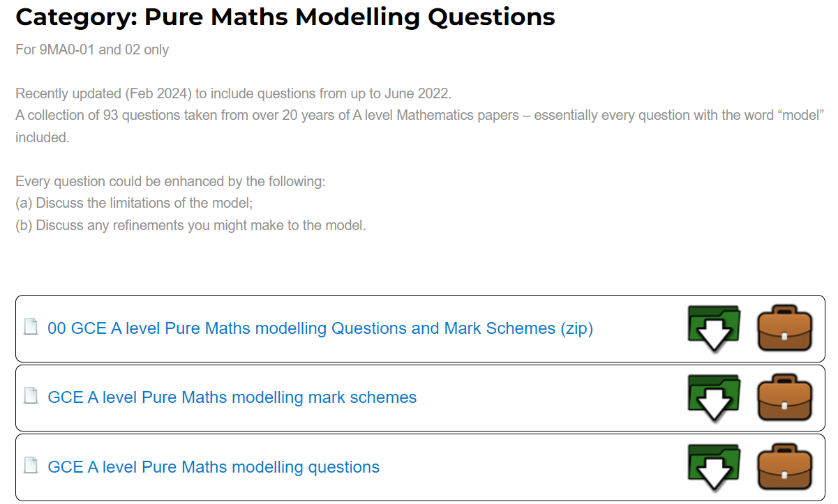The width and height of the screenshot is (838, 504).
Task: Open the 00 GCE A level zip link
Action: (x=320, y=328)
